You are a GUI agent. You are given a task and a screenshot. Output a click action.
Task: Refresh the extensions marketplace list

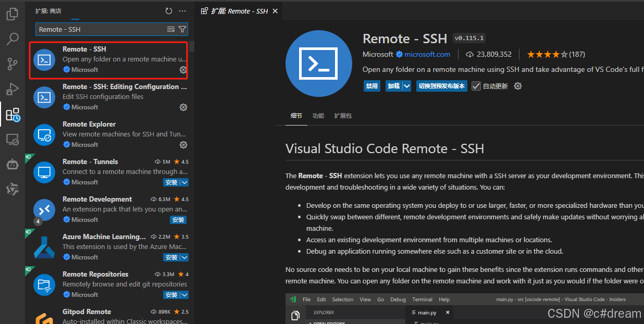pos(168,11)
